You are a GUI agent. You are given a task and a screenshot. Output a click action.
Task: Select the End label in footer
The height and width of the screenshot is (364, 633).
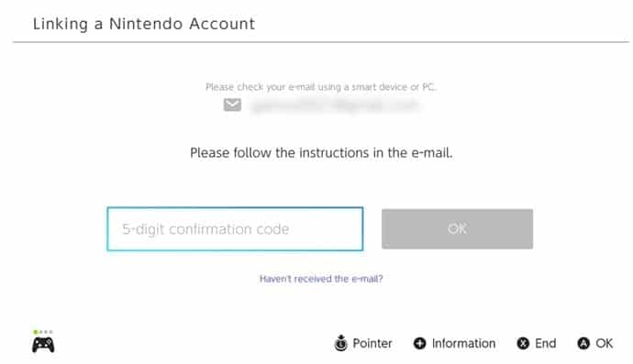pyautogui.click(x=546, y=344)
